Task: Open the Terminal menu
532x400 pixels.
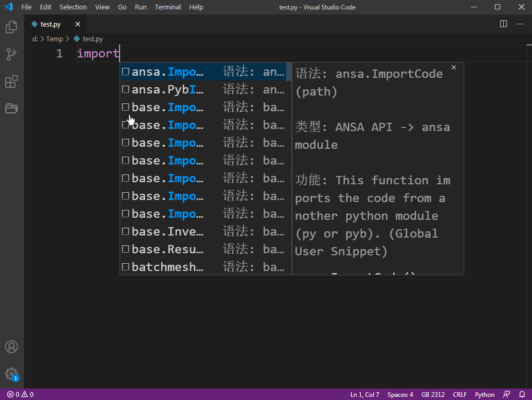Action: pyautogui.click(x=168, y=7)
